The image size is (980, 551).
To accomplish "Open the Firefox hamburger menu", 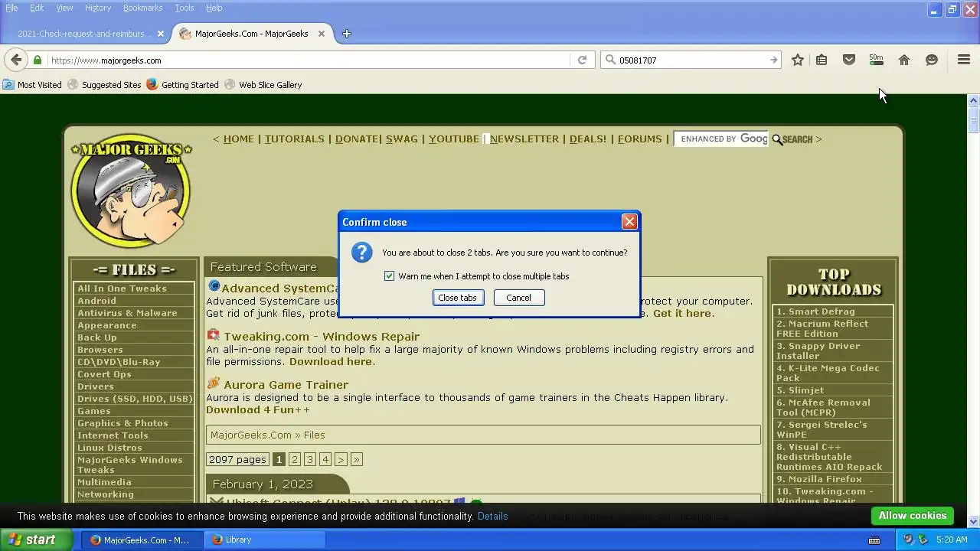I will [x=964, y=60].
